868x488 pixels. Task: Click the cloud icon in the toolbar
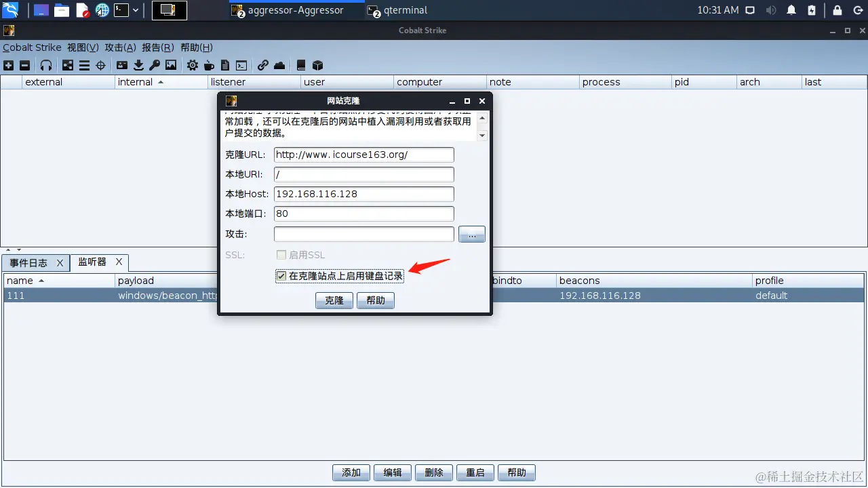[x=279, y=66]
